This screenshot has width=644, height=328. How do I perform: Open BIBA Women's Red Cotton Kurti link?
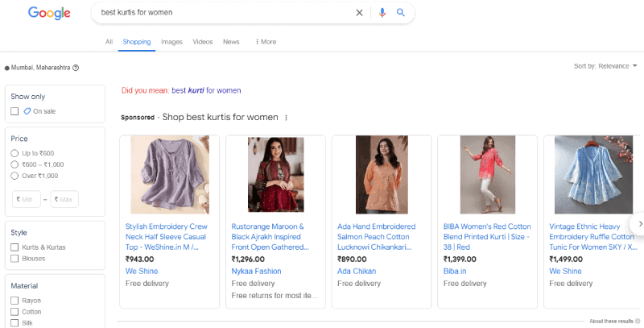(487, 237)
